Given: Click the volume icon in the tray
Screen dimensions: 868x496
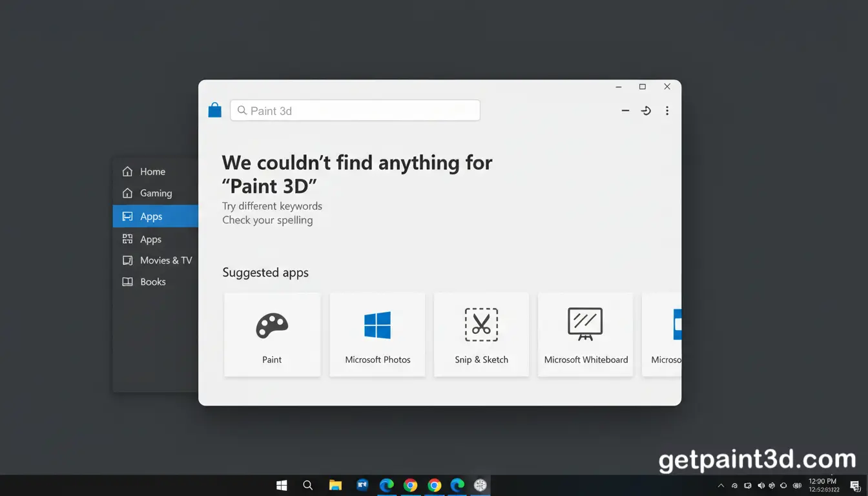Looking at the screenshot, I should 761,485.
